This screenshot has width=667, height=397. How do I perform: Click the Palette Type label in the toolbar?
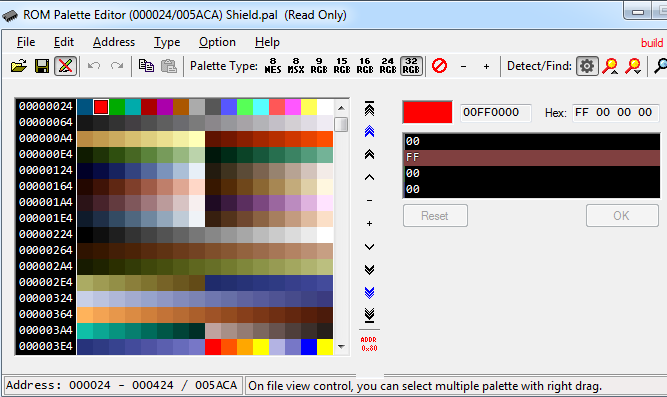point(224,66)
